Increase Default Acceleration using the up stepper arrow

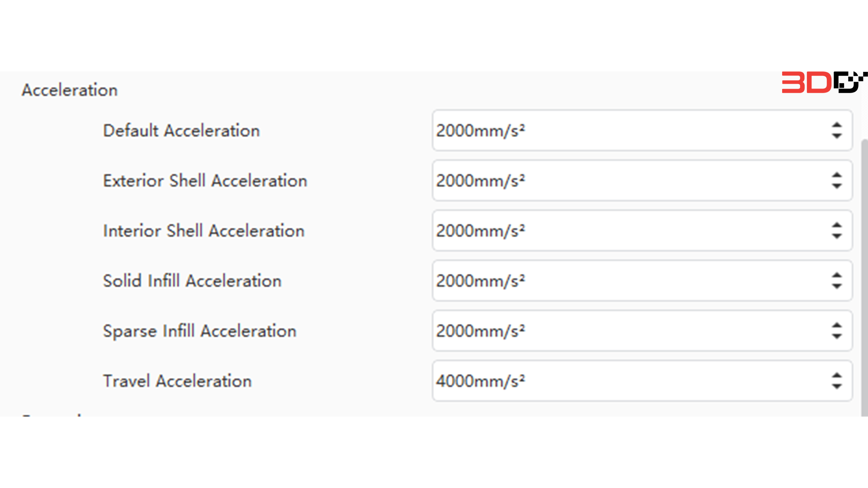[x=838, y=125]
